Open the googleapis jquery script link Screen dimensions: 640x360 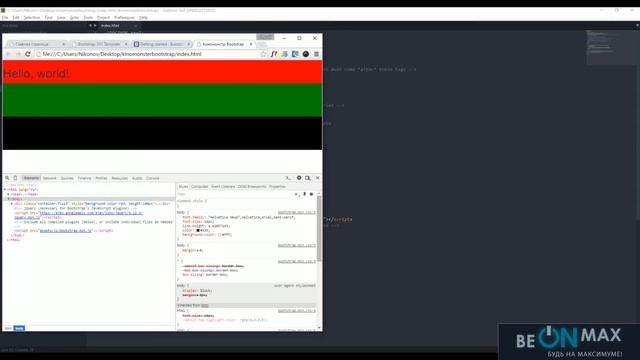91,213
